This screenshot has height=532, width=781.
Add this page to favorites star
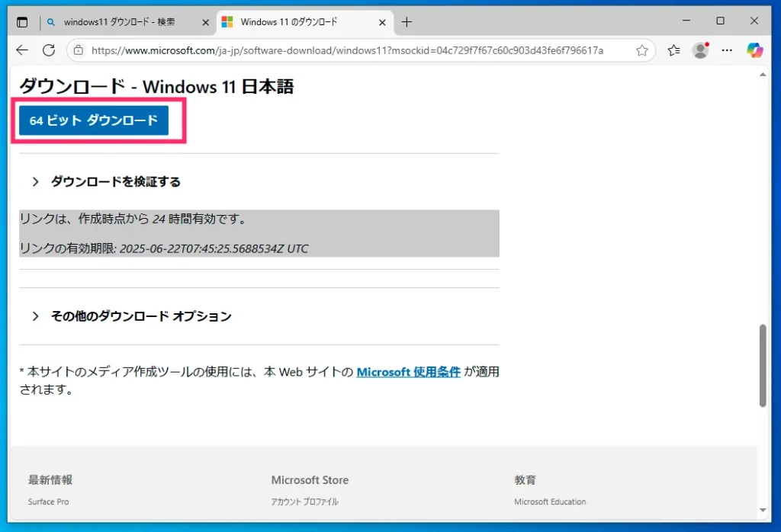[642, 50]
